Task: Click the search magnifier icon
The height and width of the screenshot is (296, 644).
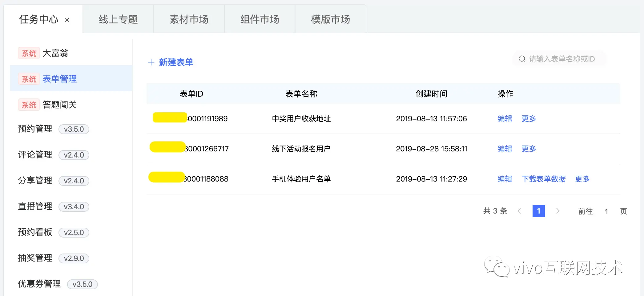Action: [522, 59]
